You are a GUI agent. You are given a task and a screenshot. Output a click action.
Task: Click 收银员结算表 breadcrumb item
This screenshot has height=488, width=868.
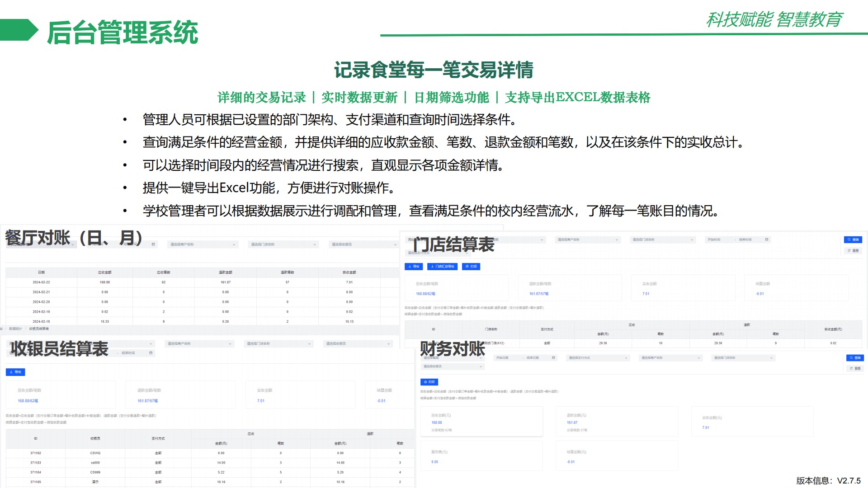pos(39,329)
